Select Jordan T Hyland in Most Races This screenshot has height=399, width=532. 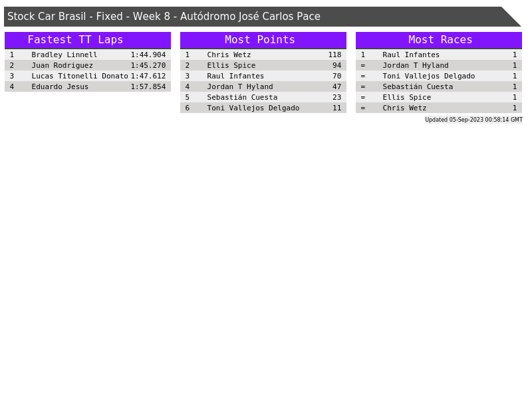pos(415,65)
